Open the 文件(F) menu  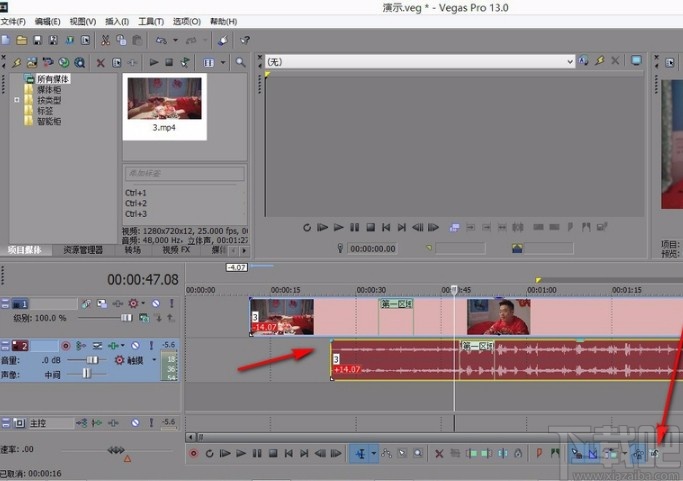tap(13, 21)
